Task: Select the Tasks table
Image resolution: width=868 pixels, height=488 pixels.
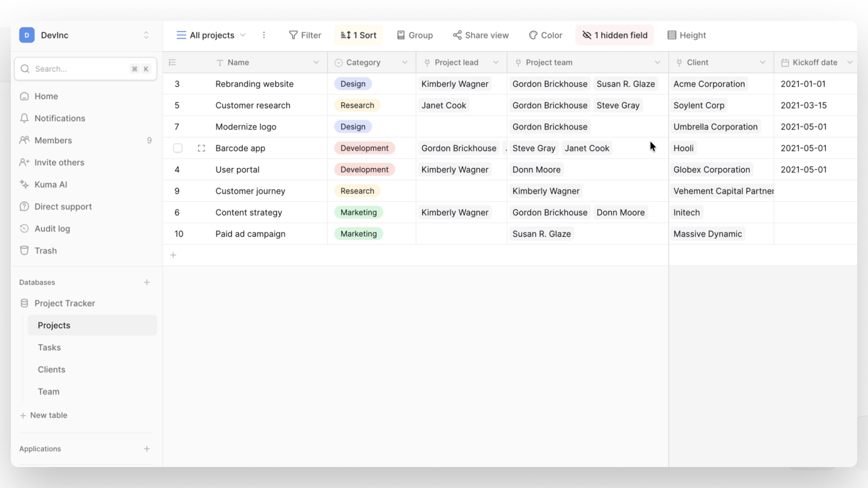Action: (49, 347)
